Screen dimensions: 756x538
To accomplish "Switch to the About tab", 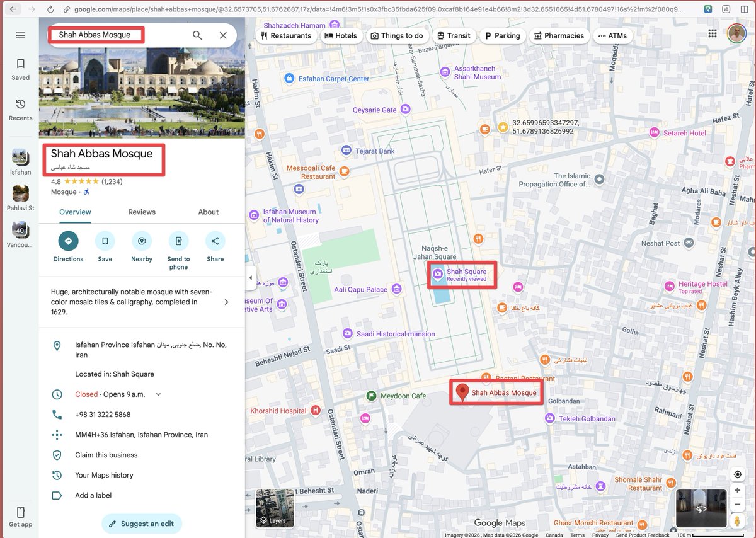I will pos(209,212).
